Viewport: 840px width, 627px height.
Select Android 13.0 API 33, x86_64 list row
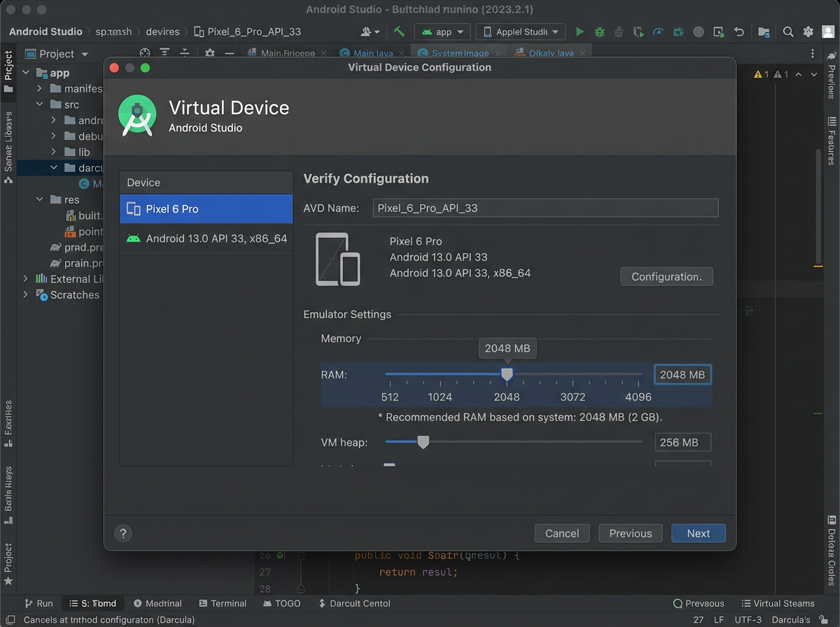coord(206,239)
